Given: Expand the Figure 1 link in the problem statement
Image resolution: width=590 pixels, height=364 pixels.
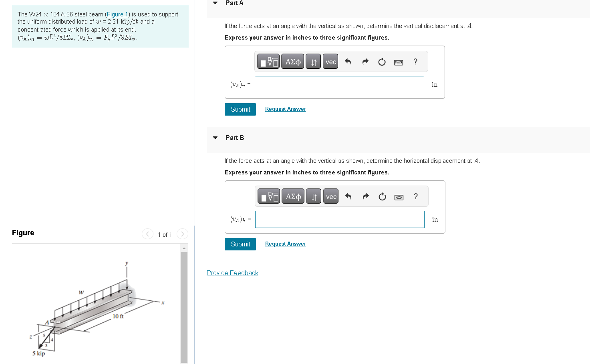Looking at the screenshot, I should (x=117, y=14).
